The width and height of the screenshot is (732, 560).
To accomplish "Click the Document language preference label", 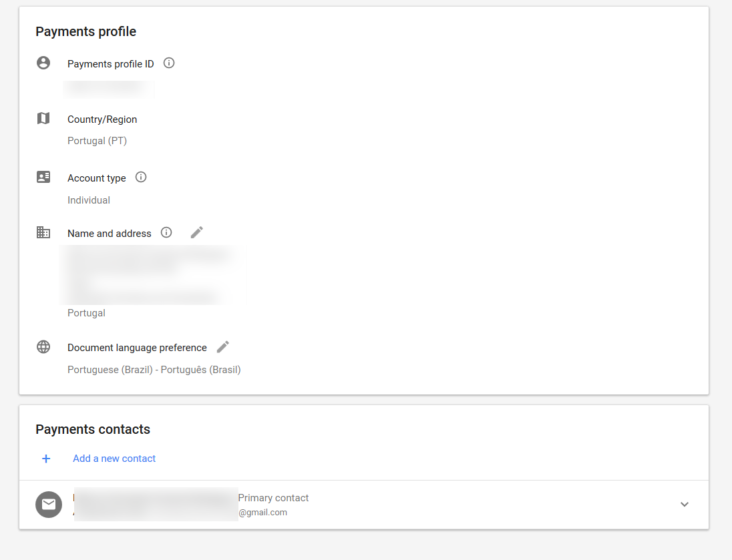I will tap(137, 348).
